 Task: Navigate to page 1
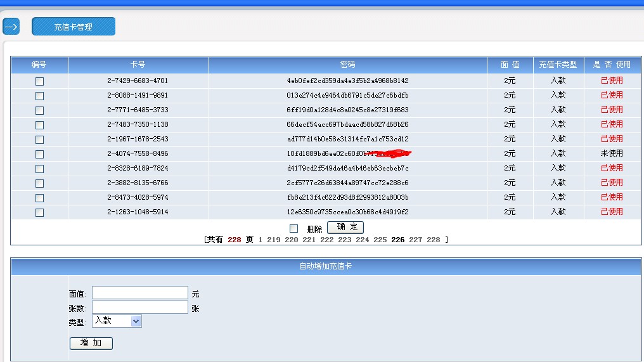coord(261,240)
